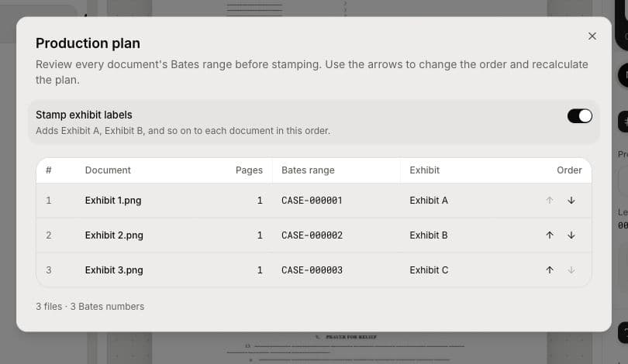Click the Pages column header
Viewport: 628px width, 364px height.
pos(249,170)
